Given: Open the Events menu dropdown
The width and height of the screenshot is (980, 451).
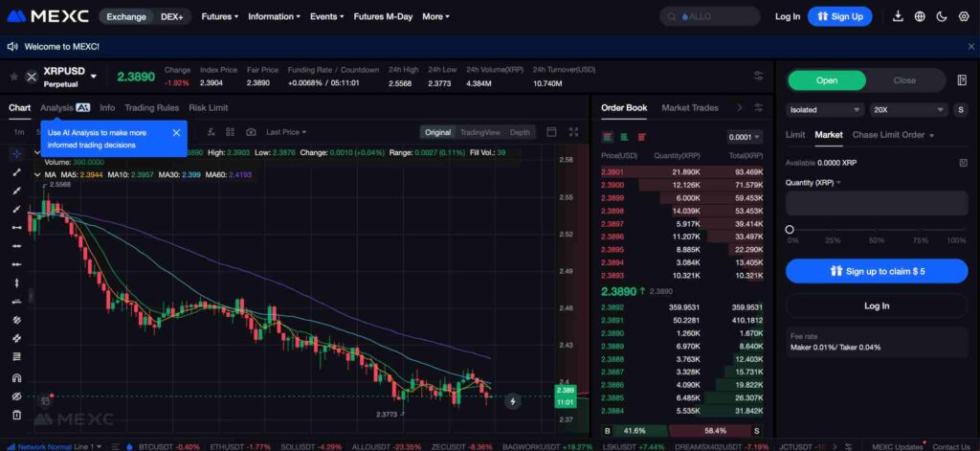Looking at the screenshot, I should pyautogui.click(x=327, y=16).
